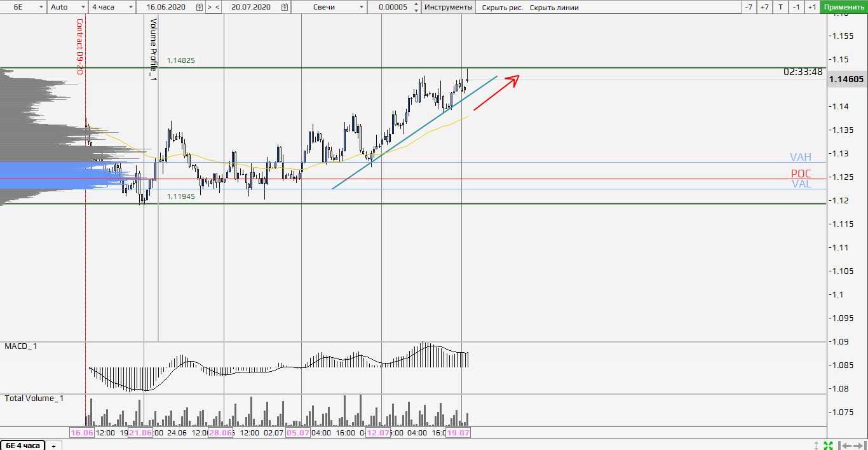The height and width of the screenshot is (450, 868).
Task: Add a new chart tab with plus
Action: [x=53, y=446]
